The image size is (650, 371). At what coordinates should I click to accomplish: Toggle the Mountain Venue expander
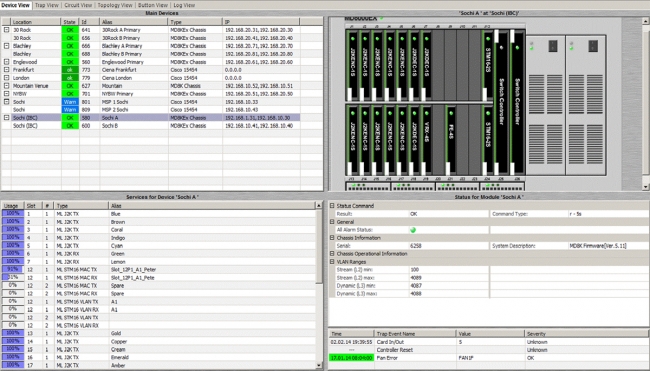click(6, 86)
